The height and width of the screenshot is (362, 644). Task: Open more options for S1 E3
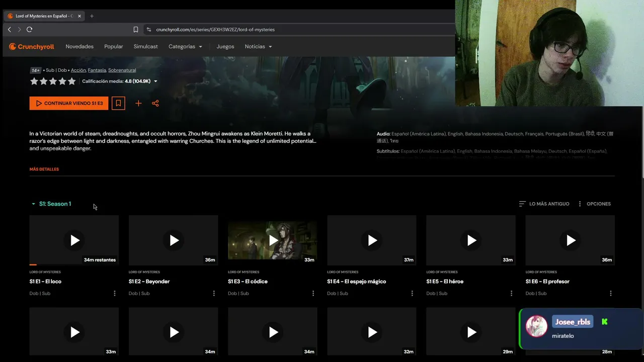[x=313, y=293]
